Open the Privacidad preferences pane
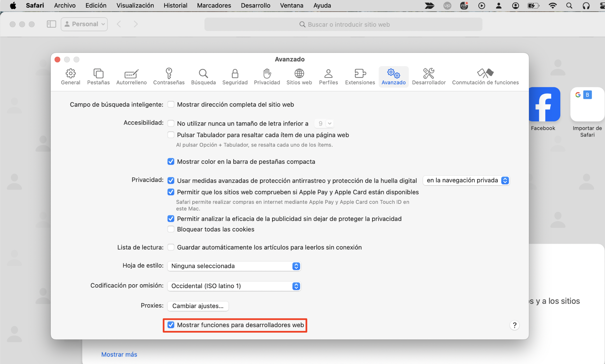 (267, 77)
